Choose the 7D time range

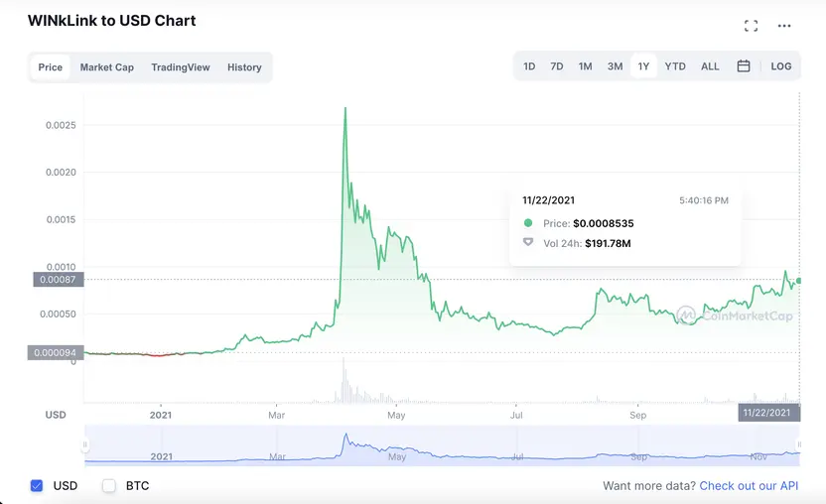[x=557, y=66]
